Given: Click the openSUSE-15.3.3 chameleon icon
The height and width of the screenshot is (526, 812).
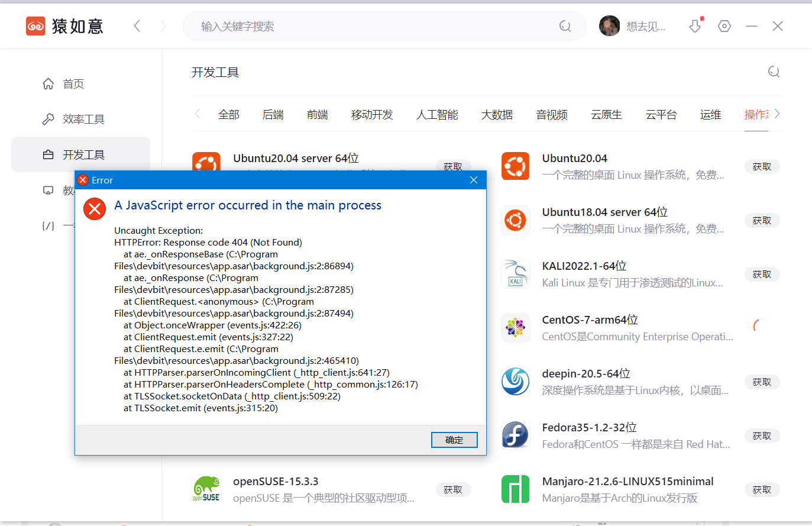Looking at the screenshot, I should [x=206, y=489].
